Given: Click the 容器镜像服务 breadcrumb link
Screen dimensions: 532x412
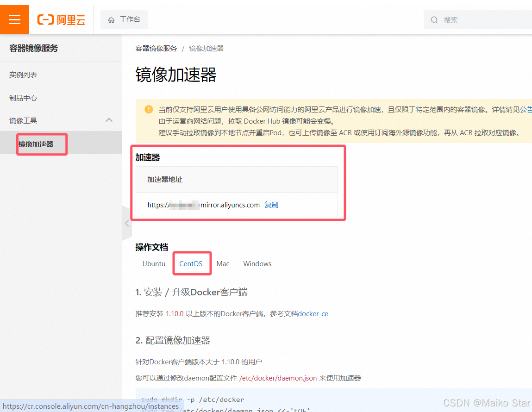Looking at the screenshot, I should (x=156, y=49).
